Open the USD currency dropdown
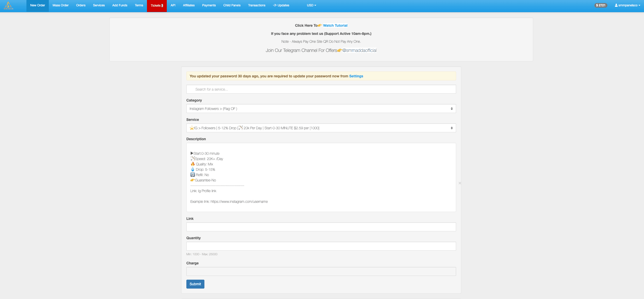Screen dimensions: 644x299 (311, 5)
